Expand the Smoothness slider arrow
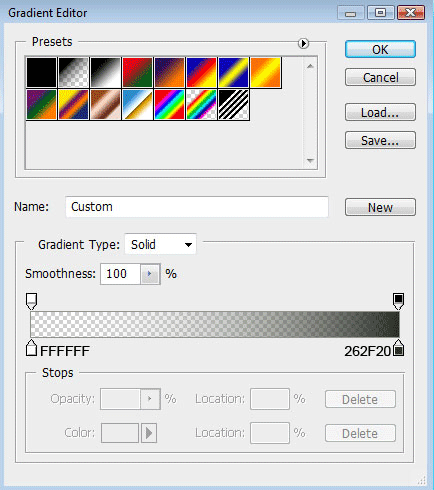The image size is (434, 490). pyautogui.click(x=149, y=274)
